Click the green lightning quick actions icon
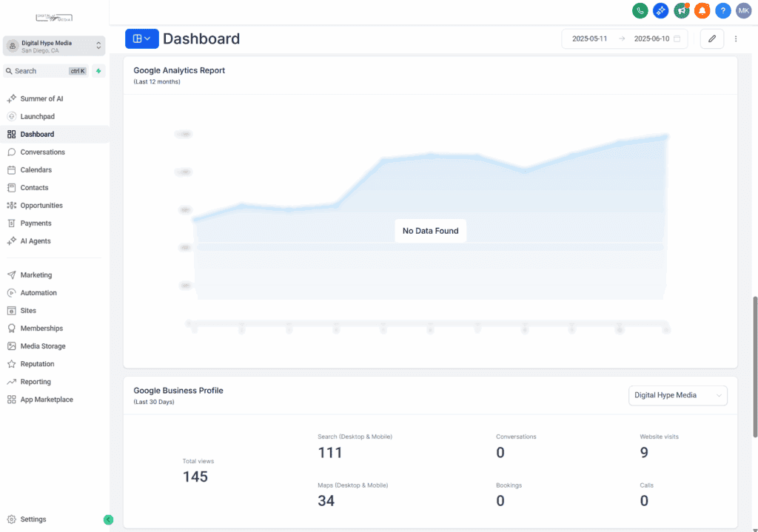The height and width of the screenshot is (532, 758). pos(98,71)
